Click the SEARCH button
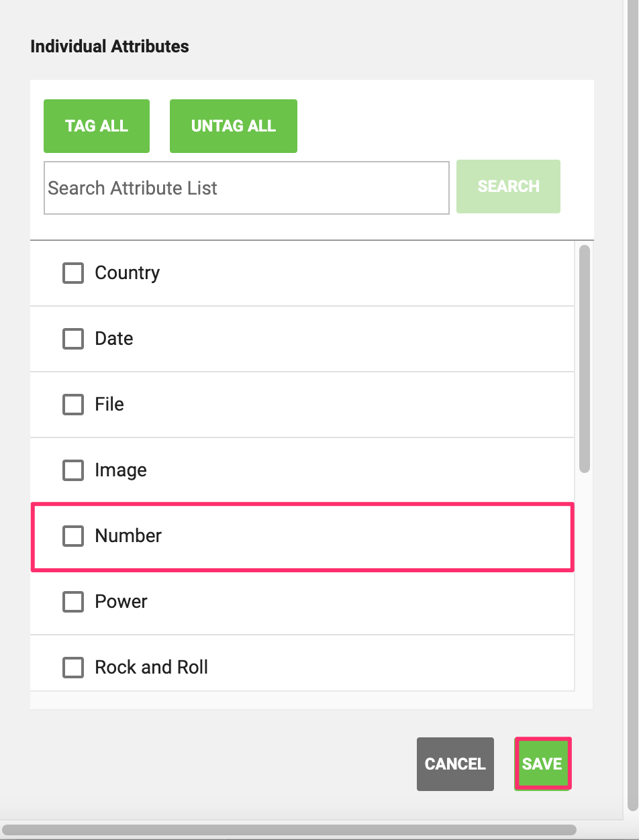This screenshot has height=840, width=639. (508, 187)
